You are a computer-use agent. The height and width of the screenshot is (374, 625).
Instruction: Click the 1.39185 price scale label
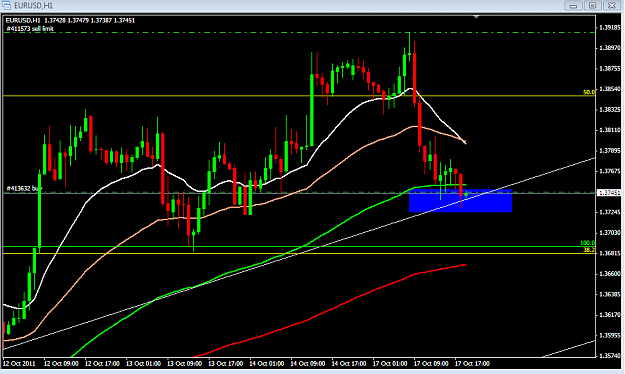pos(610,28)
